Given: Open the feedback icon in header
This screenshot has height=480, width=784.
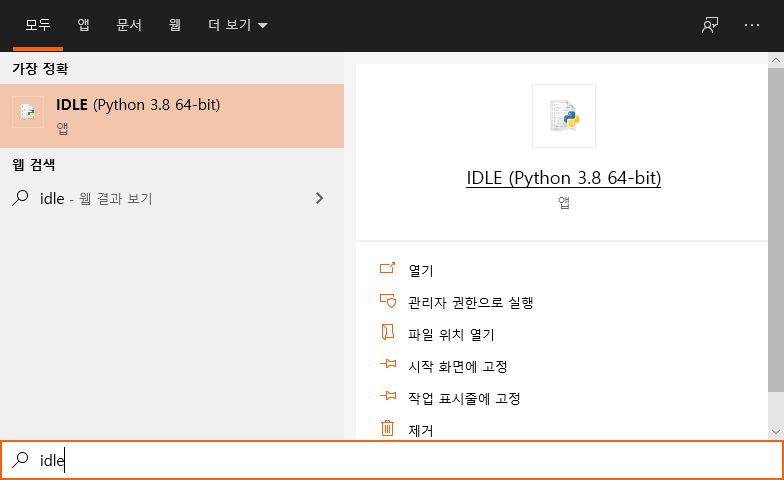Looking at the screenshot, I should coord(710,25).
